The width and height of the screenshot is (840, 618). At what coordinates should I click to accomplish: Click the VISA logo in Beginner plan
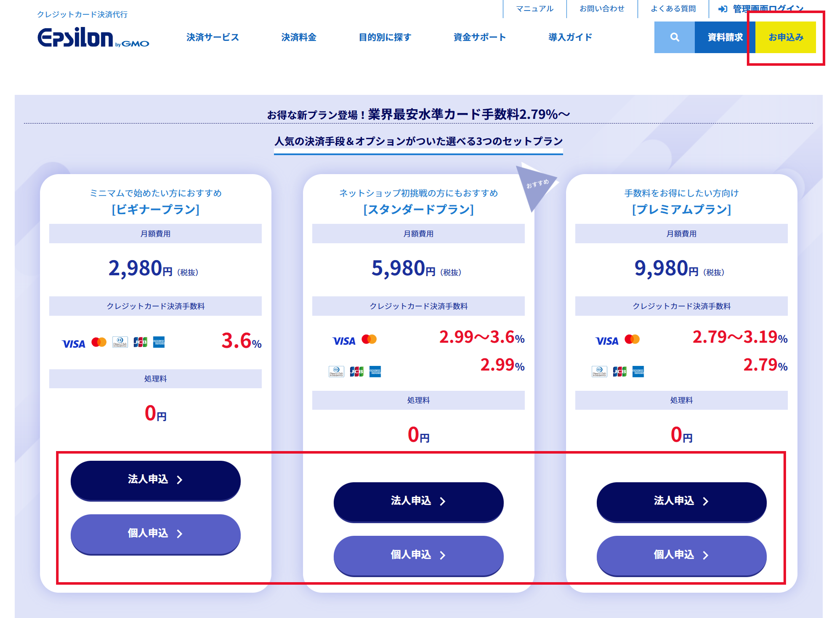73,344
